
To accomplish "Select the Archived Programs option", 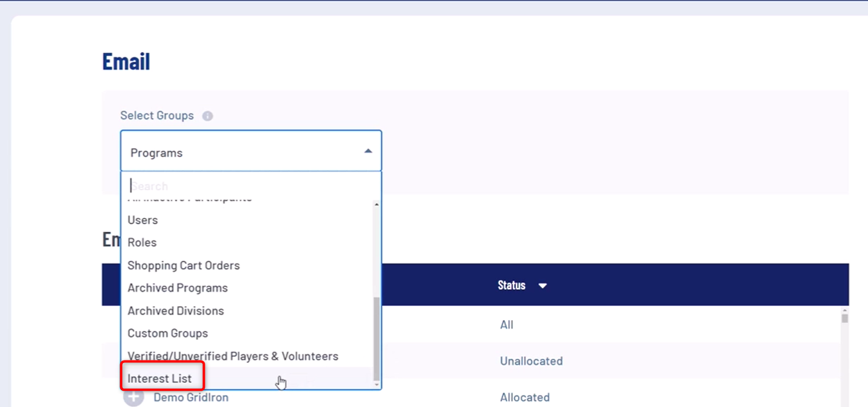I will (178, 288).
